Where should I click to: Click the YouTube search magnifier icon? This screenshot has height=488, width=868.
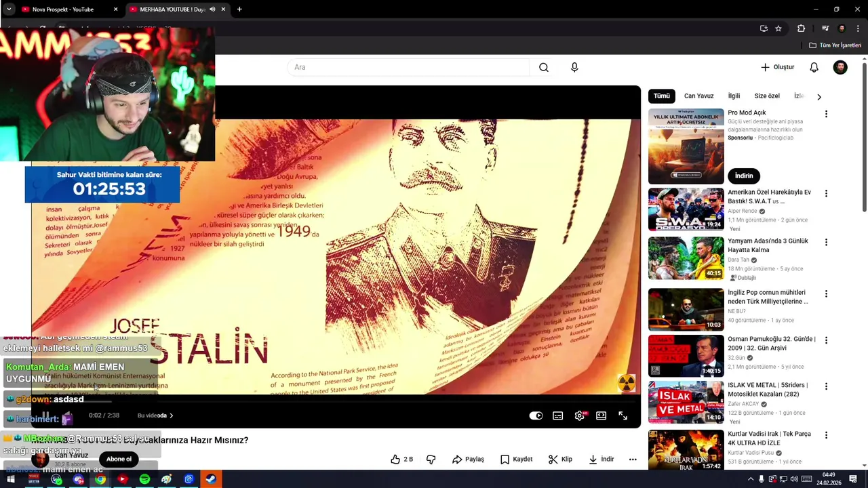(544, 67)
